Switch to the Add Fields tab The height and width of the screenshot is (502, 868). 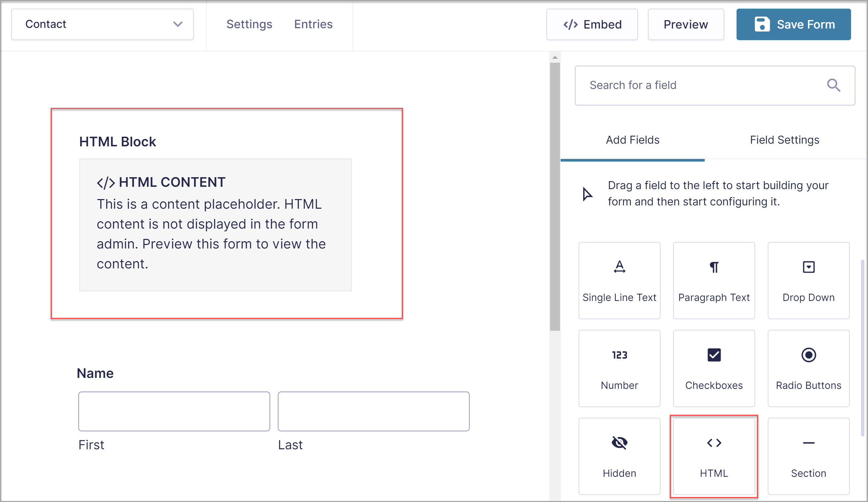pos(632,140)
